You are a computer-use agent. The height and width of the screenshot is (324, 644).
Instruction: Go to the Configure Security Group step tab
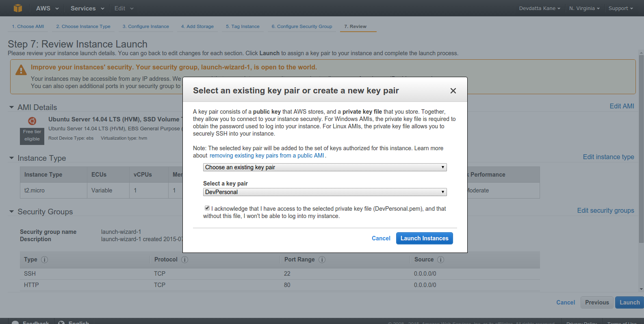point(301,26)
